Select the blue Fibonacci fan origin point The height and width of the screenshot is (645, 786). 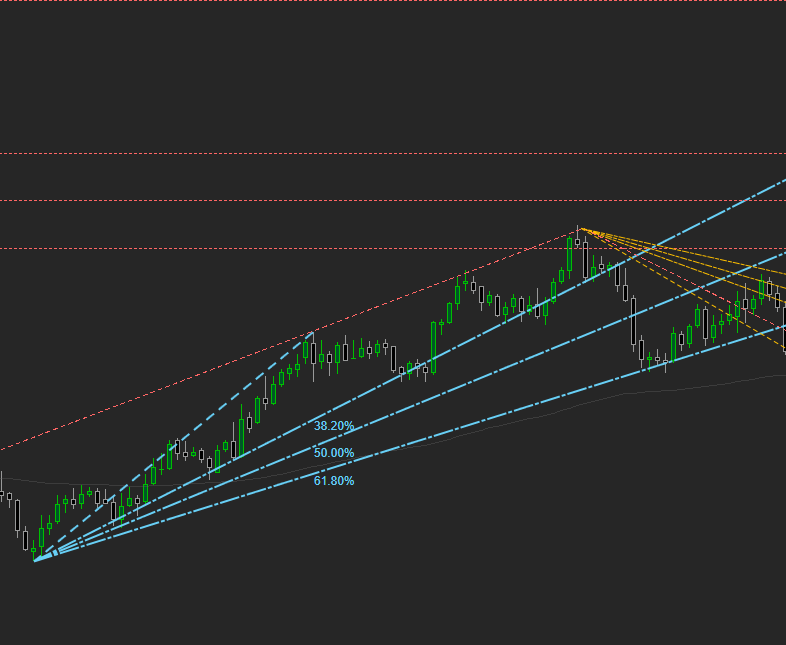pyautogui.click(x=34, y=561)
